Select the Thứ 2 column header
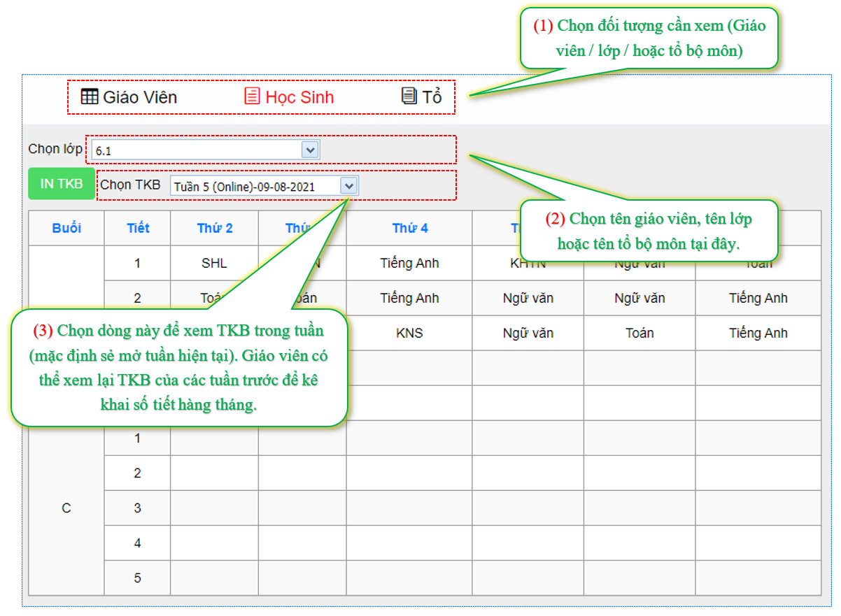The image size is (841, 616). tap(215, 228)
